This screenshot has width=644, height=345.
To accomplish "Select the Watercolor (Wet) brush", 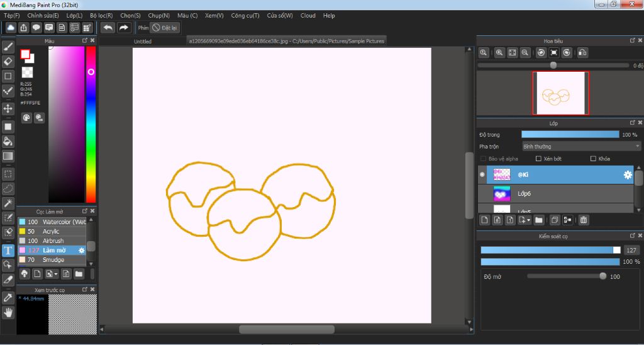I will [52, 222].
